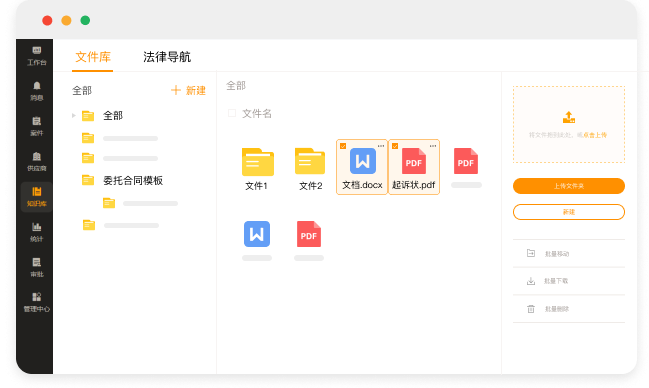Viewport: 649px width, 388px height.
Task: Select 知识库 knowledge base in sidebar
Action: click(x=36, y=197)
